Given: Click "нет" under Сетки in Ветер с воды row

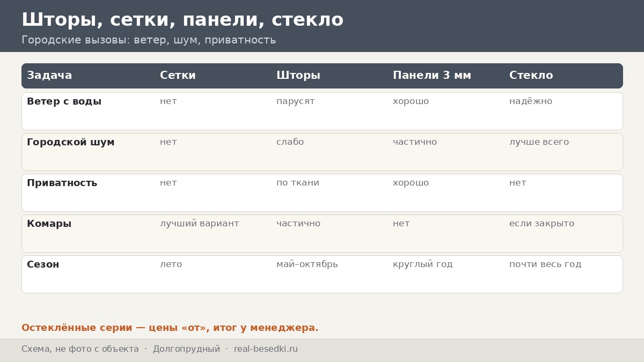Looking at the screenshot, I should point(169,101).
